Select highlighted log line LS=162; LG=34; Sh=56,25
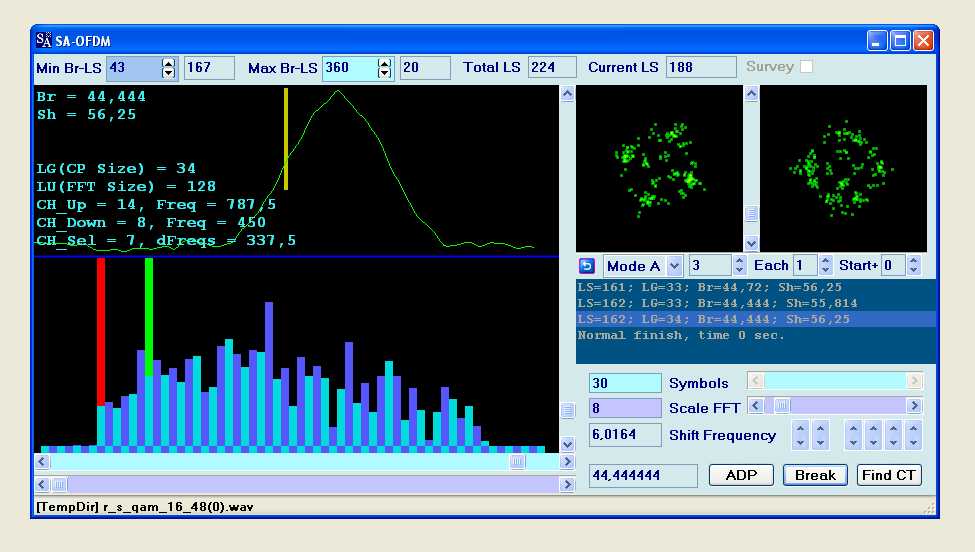This screenshot has height=552, width=975. coord(756,320)
